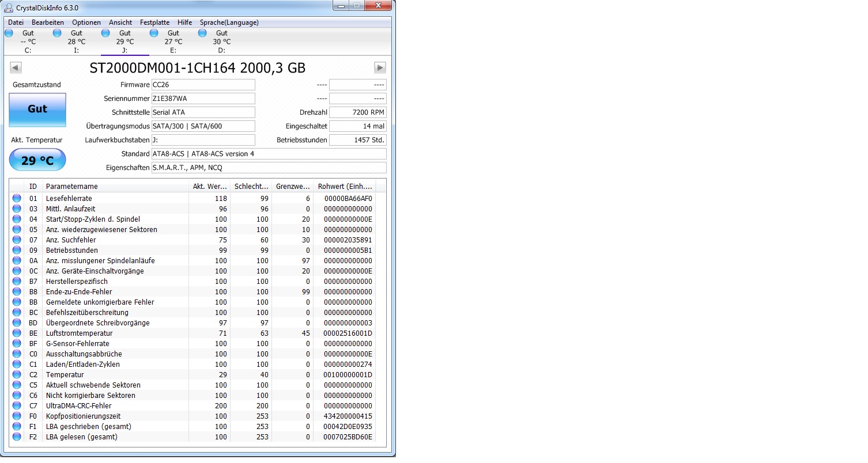Click the Laufwerkbuchstaben field J:
Screen dimensions: 868x463
click(203, 140)
